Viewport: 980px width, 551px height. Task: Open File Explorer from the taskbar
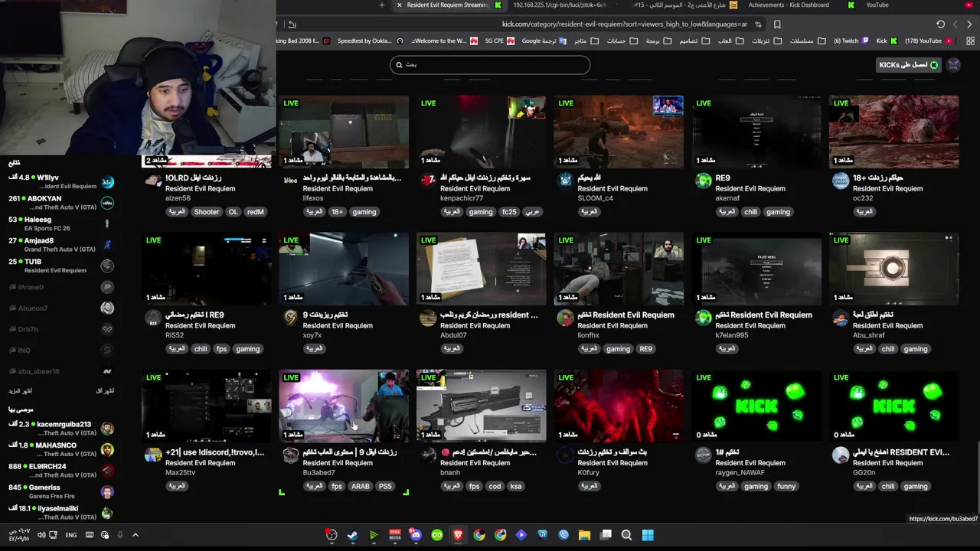click(584, 535)
